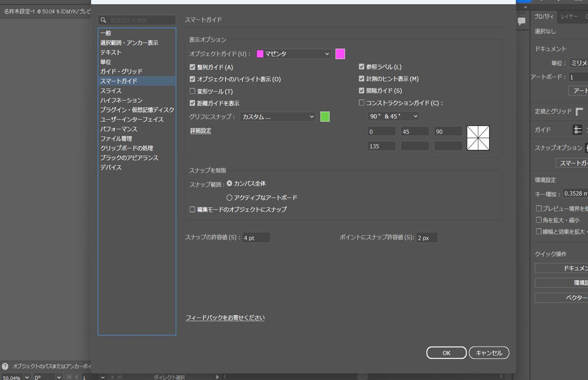Switch to the レイヤー tab
The image size is (588, 380).
[569, 17]
